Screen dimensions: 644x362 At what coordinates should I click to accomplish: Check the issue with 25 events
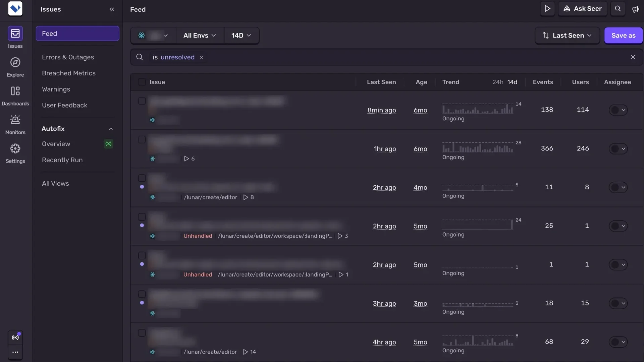[142, 217]
